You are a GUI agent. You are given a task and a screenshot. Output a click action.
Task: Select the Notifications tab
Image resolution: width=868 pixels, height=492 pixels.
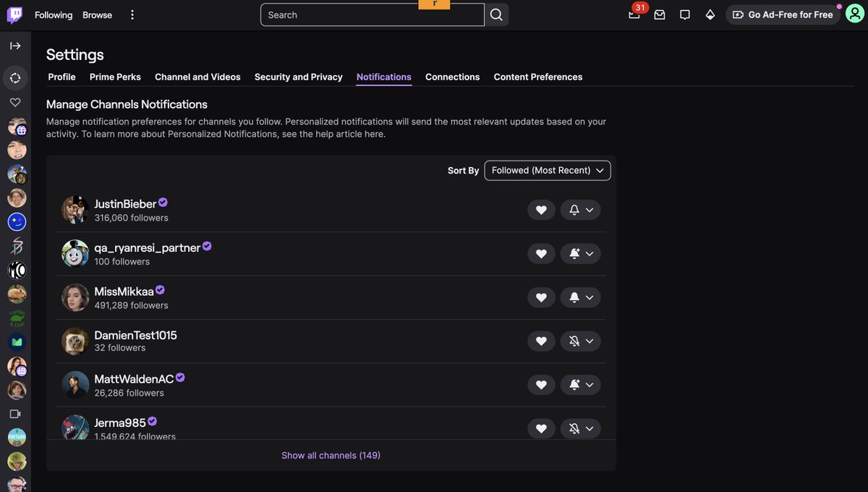[384, 77]
